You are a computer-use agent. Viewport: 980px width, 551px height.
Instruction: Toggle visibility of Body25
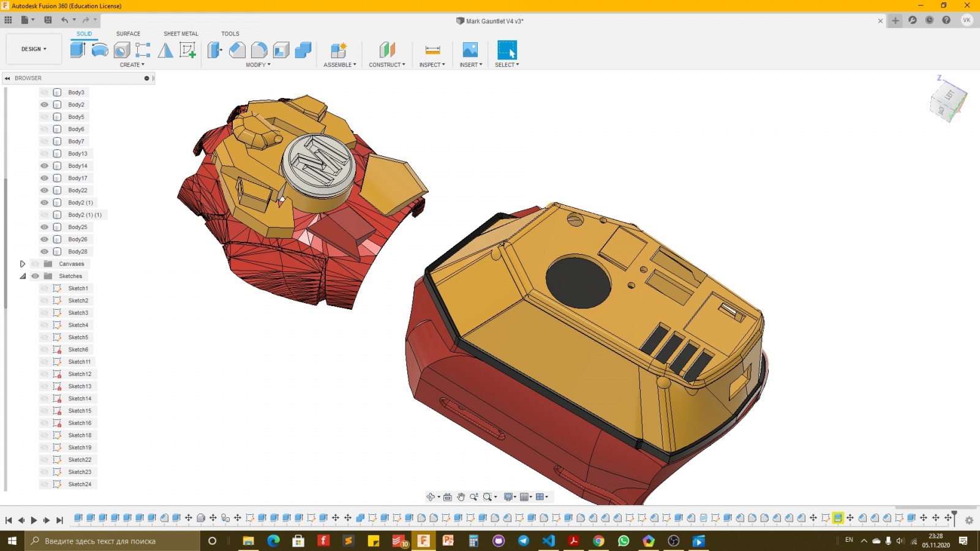tap(45, 227)
